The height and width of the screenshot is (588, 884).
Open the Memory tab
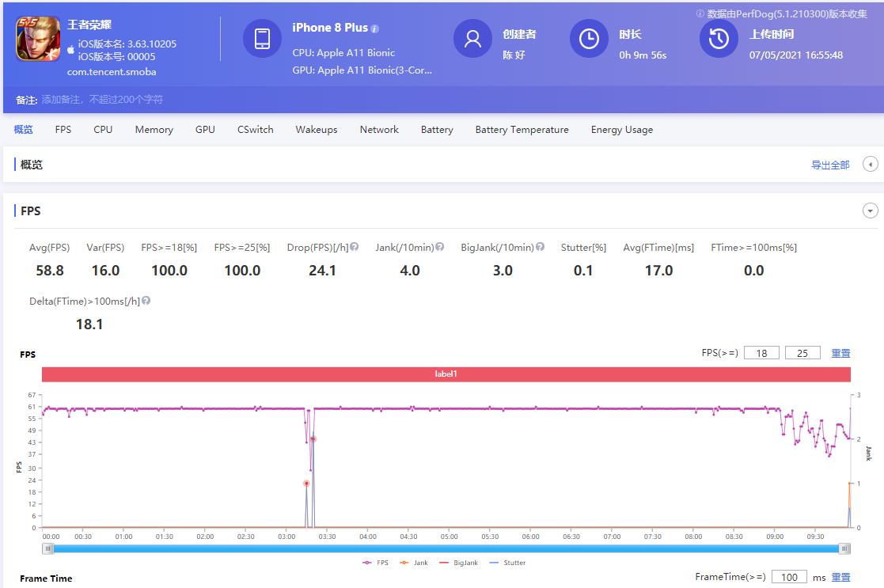tap(154, 130)
